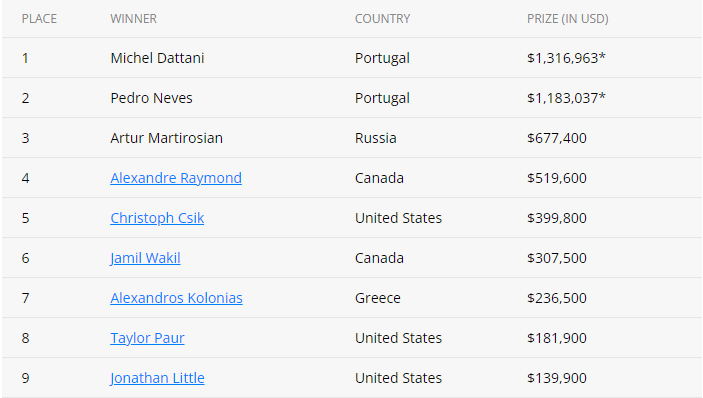Click the PLACE column header
Screen dimensions: 703x398
(x=39, y=19)
